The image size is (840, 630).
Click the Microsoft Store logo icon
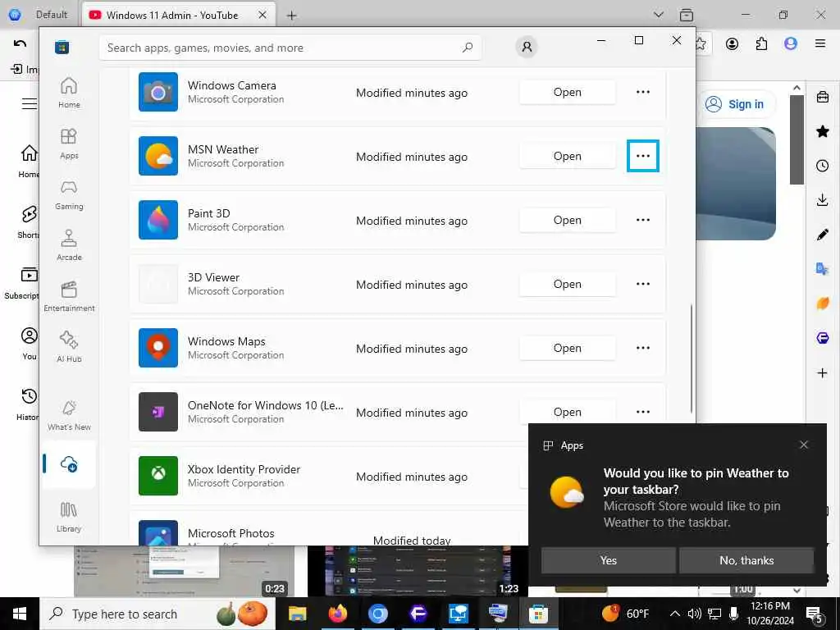coord(62,47)
